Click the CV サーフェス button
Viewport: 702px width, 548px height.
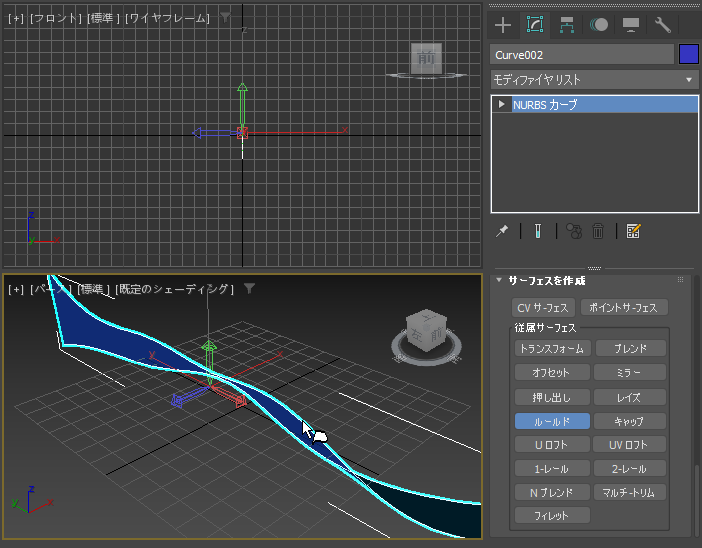point(543,308)
